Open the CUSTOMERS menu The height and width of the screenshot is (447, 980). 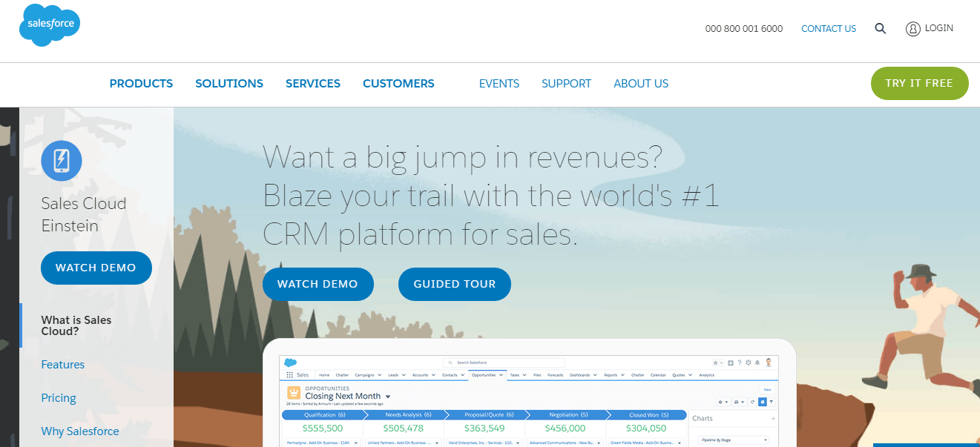click(x=398, y=84)
